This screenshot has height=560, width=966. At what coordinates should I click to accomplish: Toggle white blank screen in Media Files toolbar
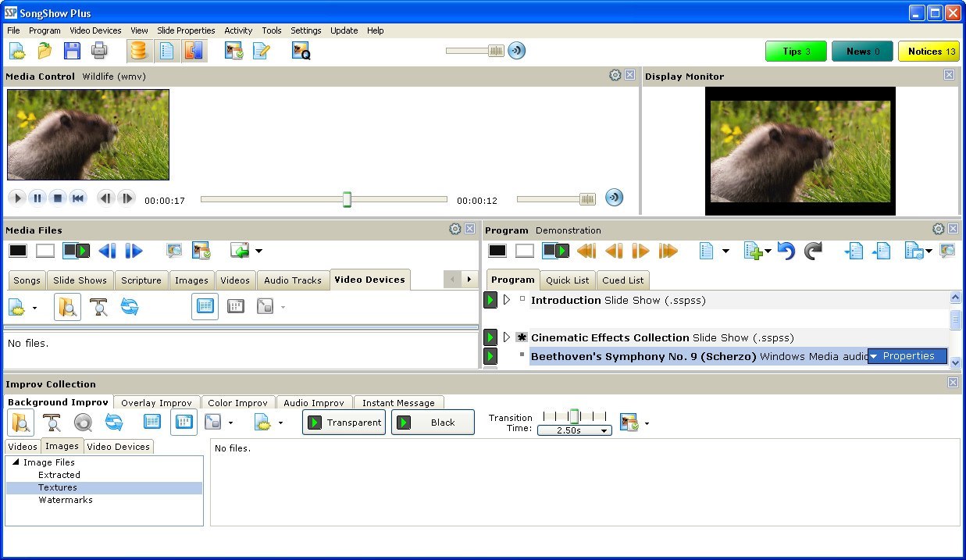(x=45, y=251)
